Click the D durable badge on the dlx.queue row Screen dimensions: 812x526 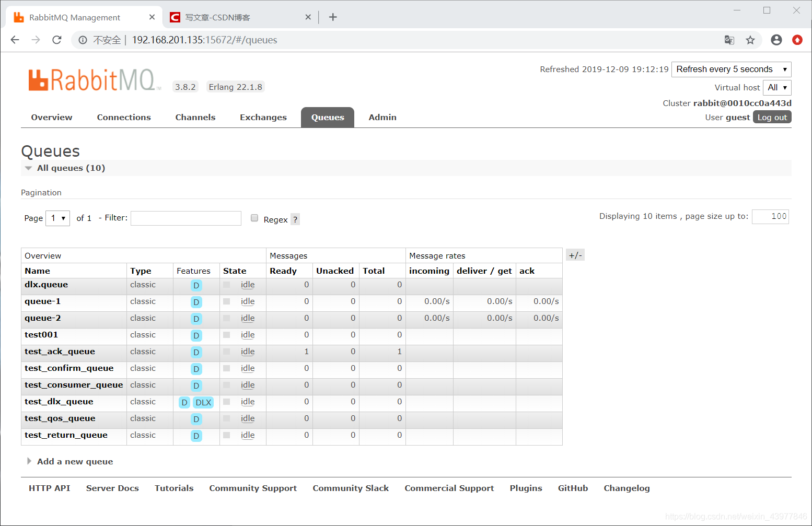pyautogui.click(x=196, y=285)
